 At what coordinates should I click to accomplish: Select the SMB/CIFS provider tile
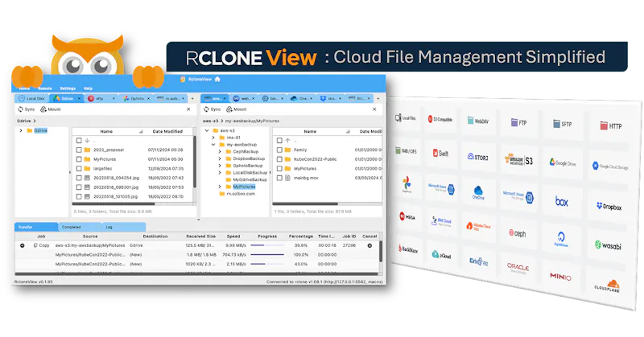406,151
